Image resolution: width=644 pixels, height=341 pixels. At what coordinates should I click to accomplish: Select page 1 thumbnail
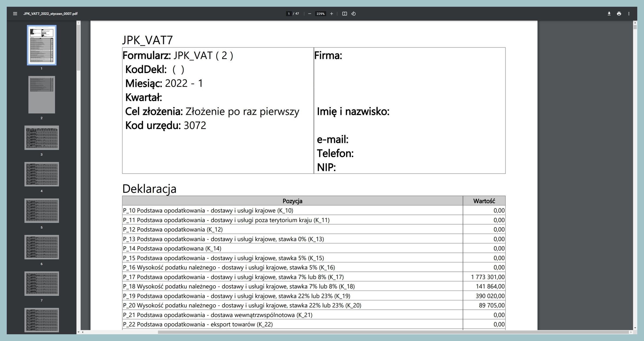tap(41, 45)
